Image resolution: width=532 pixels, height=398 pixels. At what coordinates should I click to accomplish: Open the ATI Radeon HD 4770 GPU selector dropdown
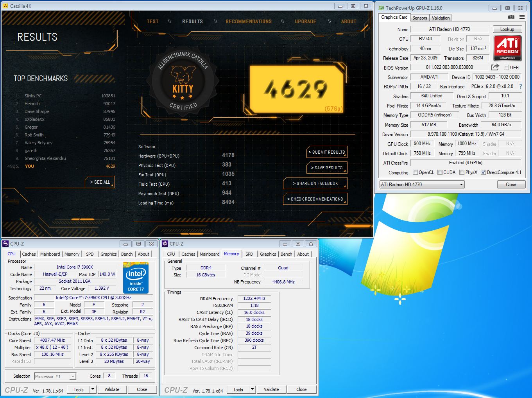pyautogui.click(x=422, y=185)
